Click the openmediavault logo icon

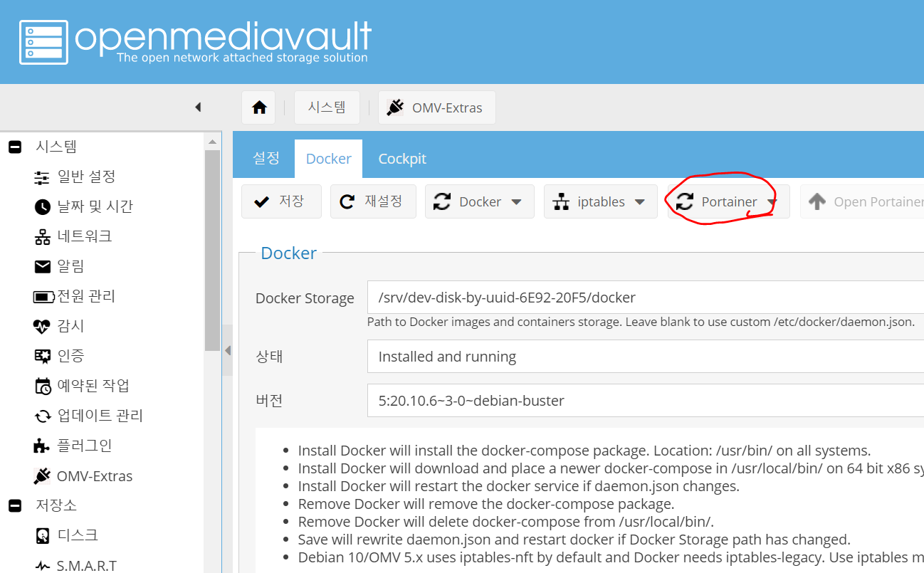(43, 43)
